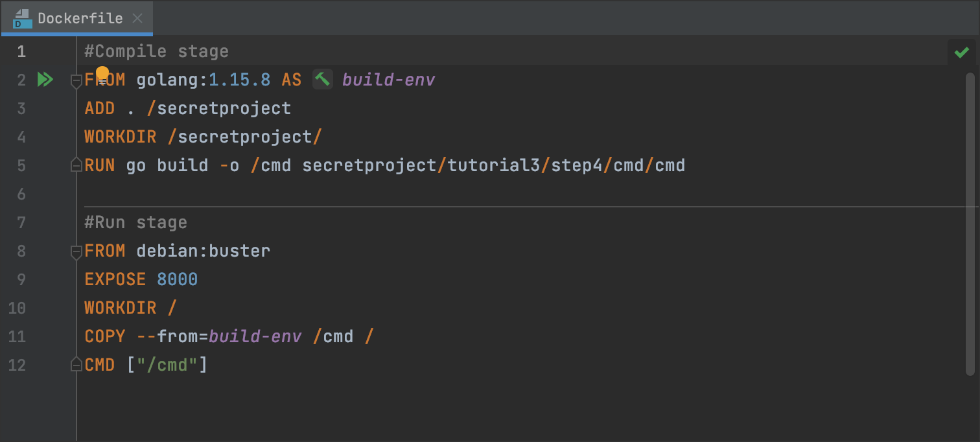Click the build hammer icon before build-env
This screenshot has height=442, width=980.
pos(323,80)
